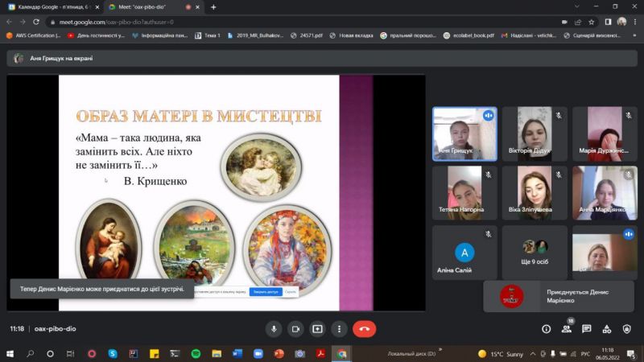The height and width of the screenshot is (362, 644).
Task: Open the Тема 1 bookmark
Action: click(x=208, y=35)
